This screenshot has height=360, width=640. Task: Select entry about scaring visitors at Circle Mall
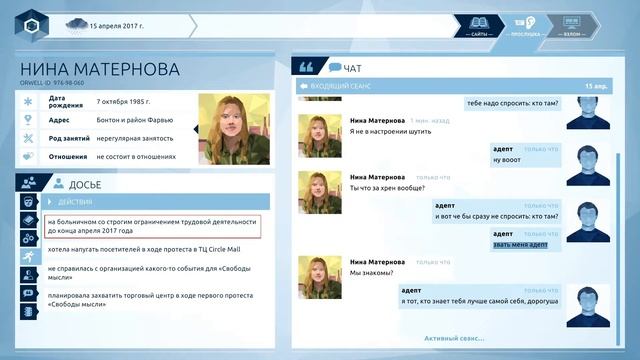[144, 249]
